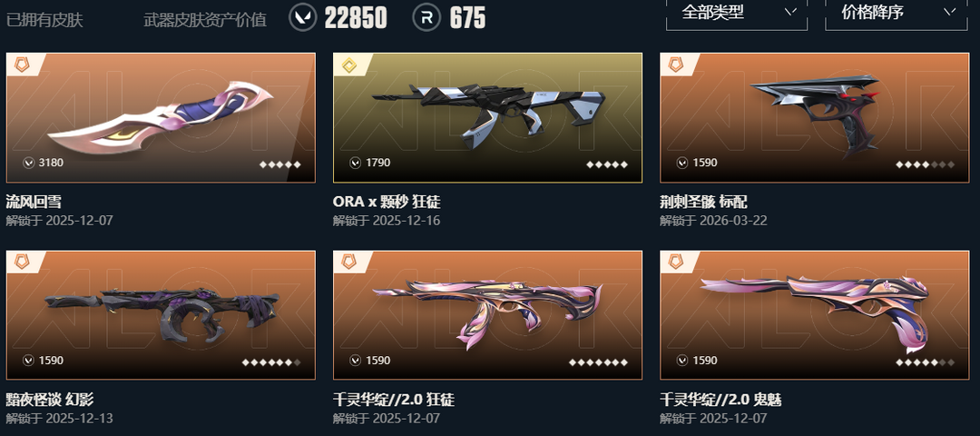Click the VP price icon on the 黯夜怪谈 幻影 card

[28, 361]
